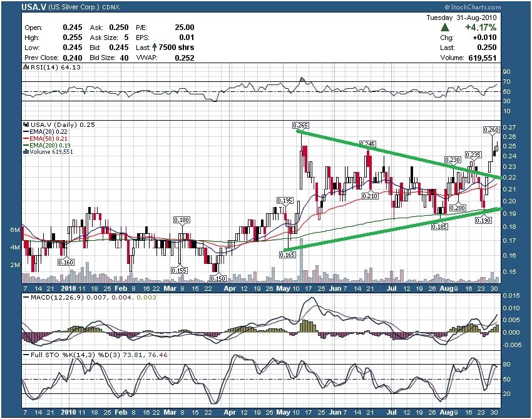Click the 0.265 peak price label

click(x=300, y=126)
